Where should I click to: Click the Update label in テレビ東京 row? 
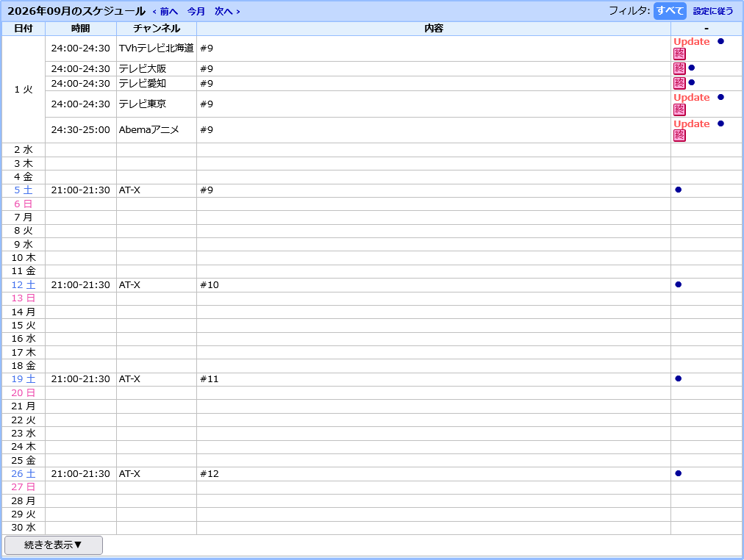[691, 98]
